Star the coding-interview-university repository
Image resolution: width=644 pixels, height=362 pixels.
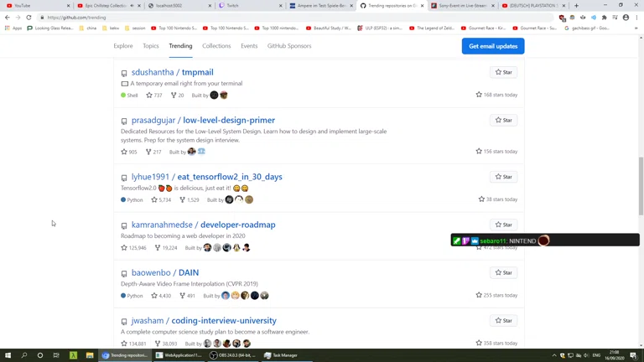[x=503, y=321]
